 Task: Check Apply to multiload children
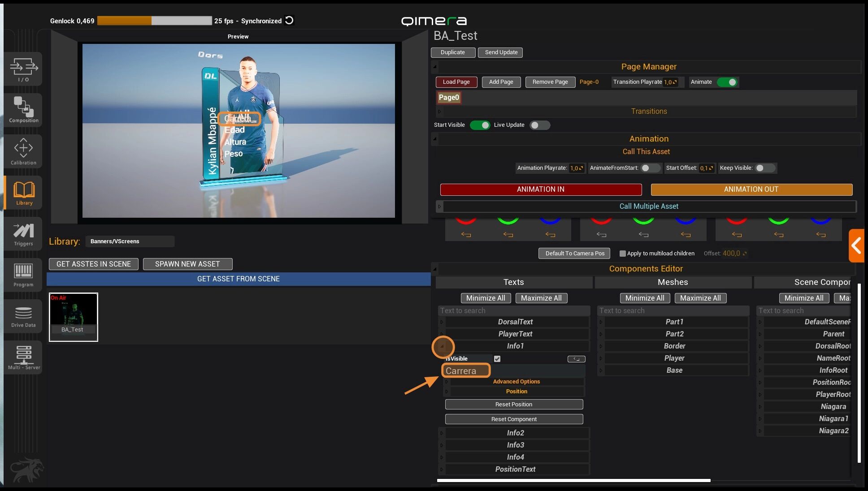coord(622,254)
